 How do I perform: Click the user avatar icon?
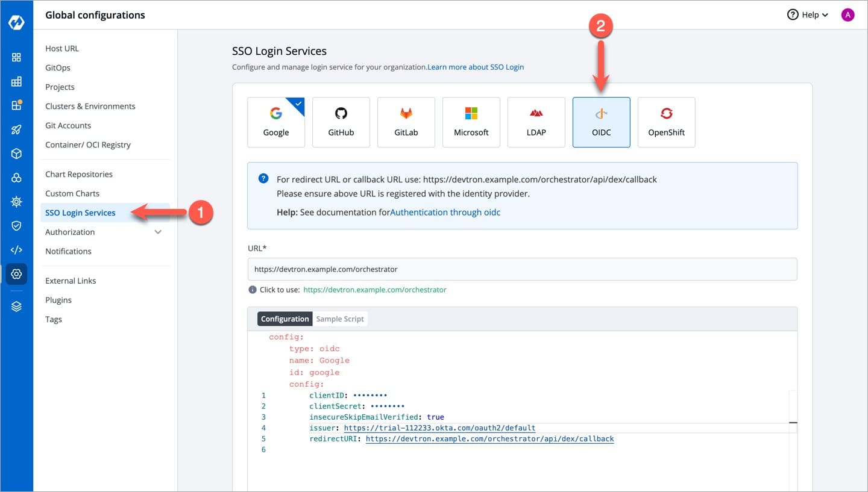coord(848,15)
